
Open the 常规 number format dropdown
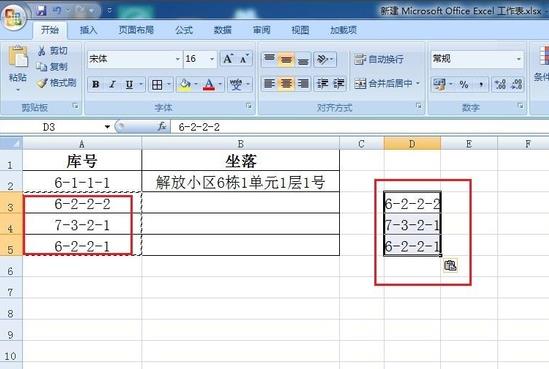[x=519, y=59]
